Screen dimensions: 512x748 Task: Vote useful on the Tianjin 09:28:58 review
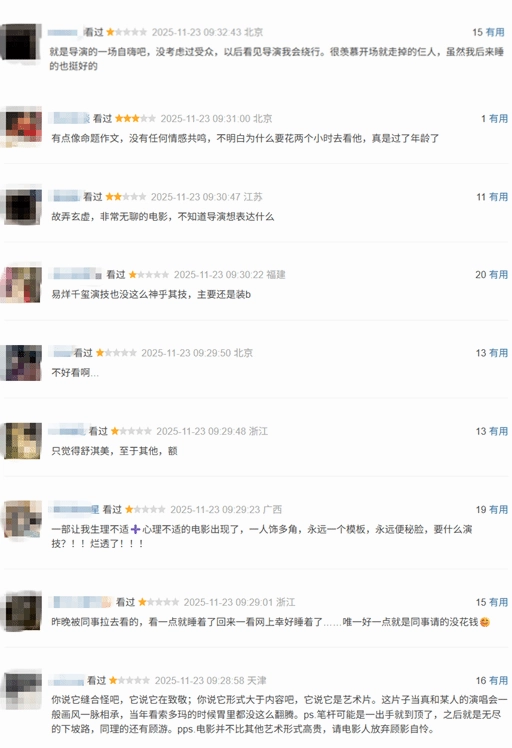(499, 680)
